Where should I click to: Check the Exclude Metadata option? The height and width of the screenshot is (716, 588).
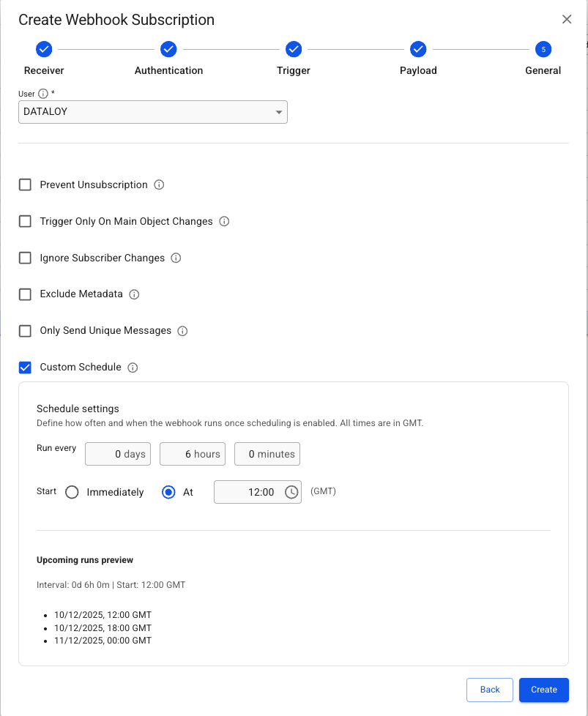pyautogui.click(x=26, y=294)
